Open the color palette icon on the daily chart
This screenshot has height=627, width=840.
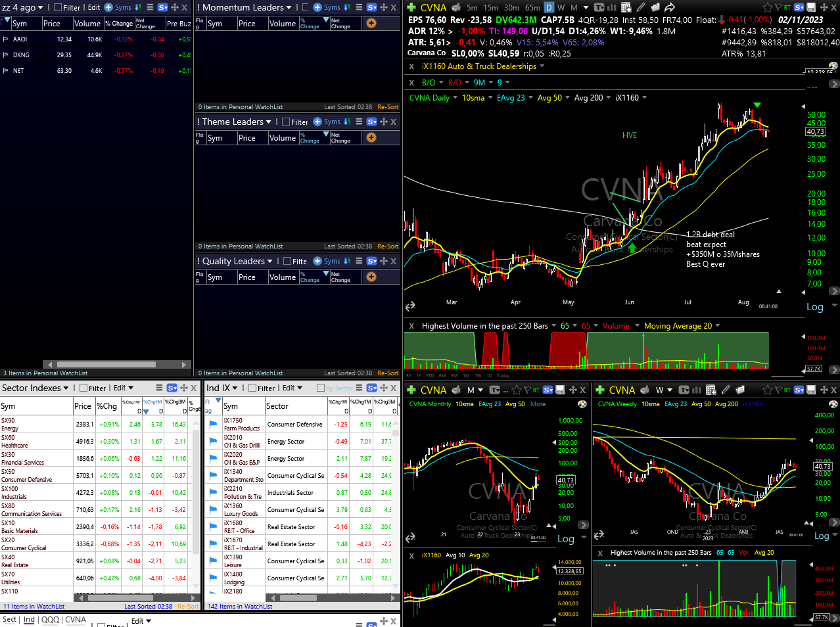(833, 66)
